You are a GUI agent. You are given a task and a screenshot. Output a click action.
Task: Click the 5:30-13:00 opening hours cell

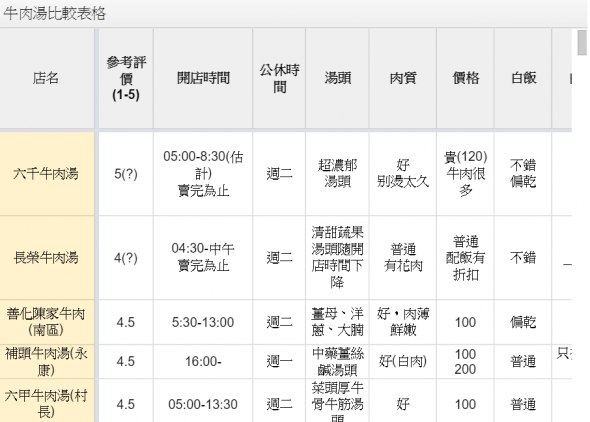[x=203, y=322]
